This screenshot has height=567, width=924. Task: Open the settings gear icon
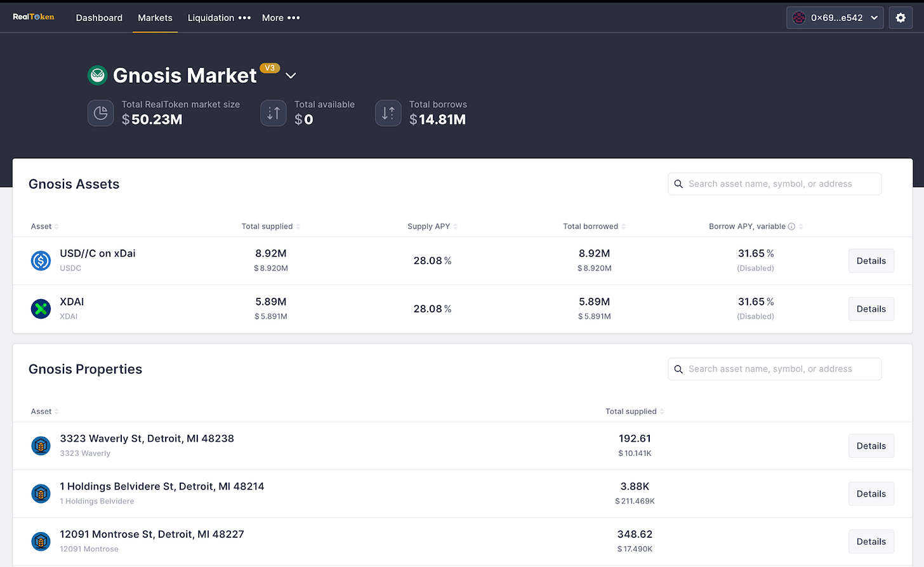(x=901, y=18)
